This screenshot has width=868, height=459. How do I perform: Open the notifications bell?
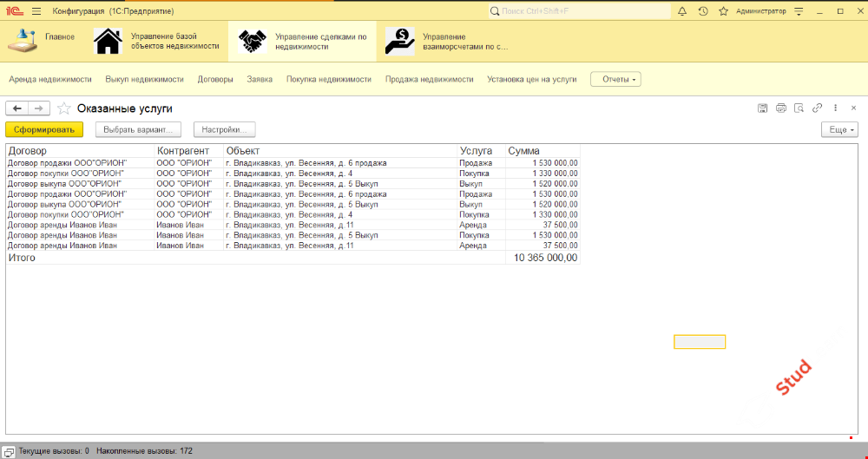[682, 11]
